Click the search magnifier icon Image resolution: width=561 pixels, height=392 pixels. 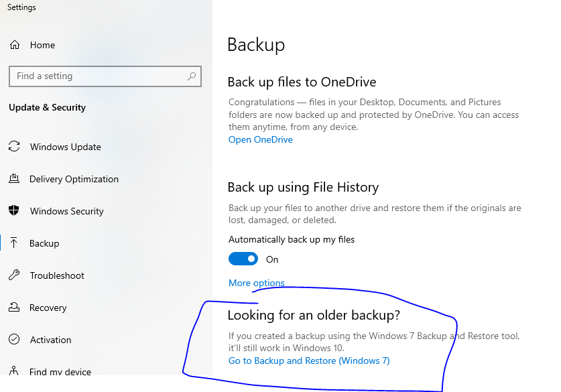(192, 76)
